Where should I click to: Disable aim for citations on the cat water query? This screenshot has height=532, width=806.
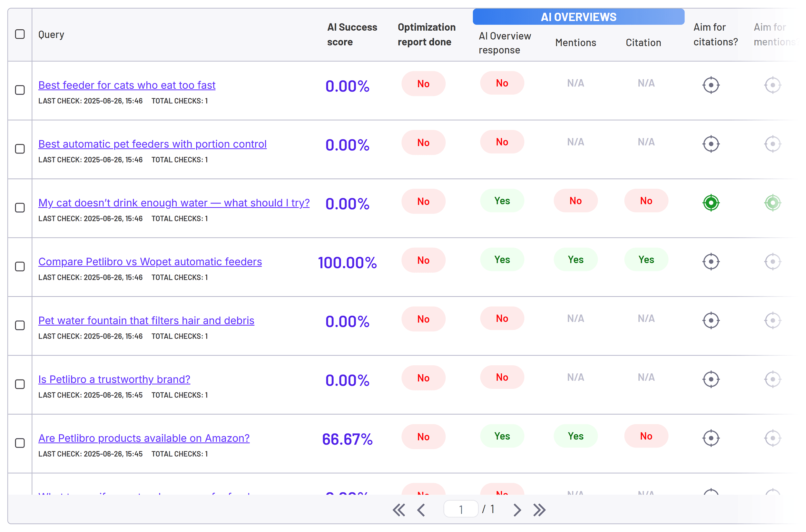click(x=711, y=203)
